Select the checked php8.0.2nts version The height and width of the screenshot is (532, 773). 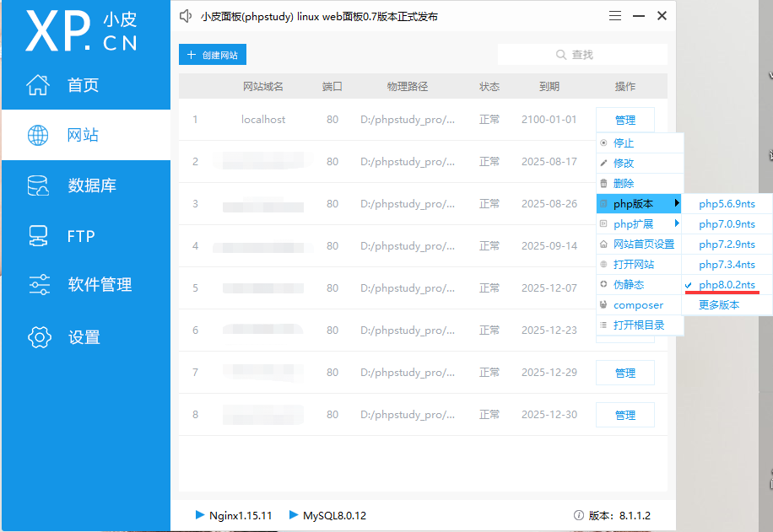click(x=727, y=285)
